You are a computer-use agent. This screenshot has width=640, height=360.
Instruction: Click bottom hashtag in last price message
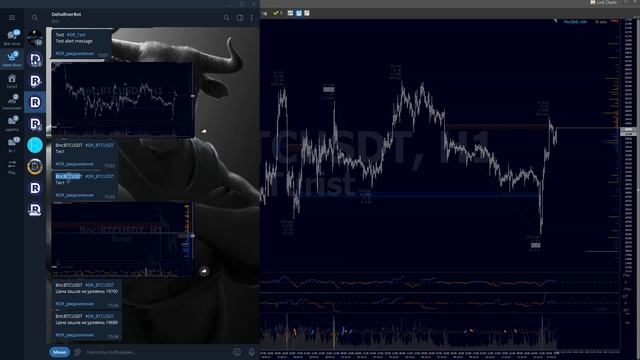click(x=74, y=335)
